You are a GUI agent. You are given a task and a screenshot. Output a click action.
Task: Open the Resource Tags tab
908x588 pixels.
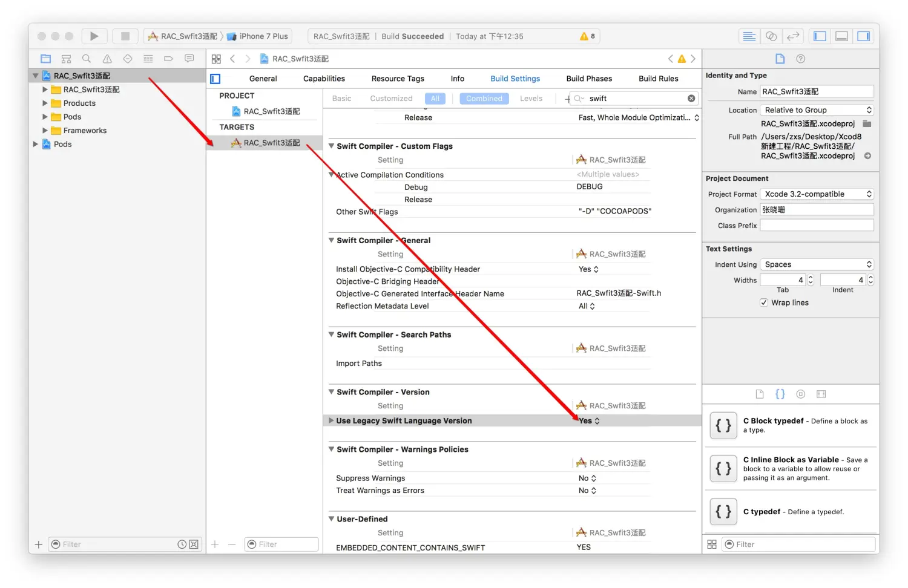(x=398, y=79)
